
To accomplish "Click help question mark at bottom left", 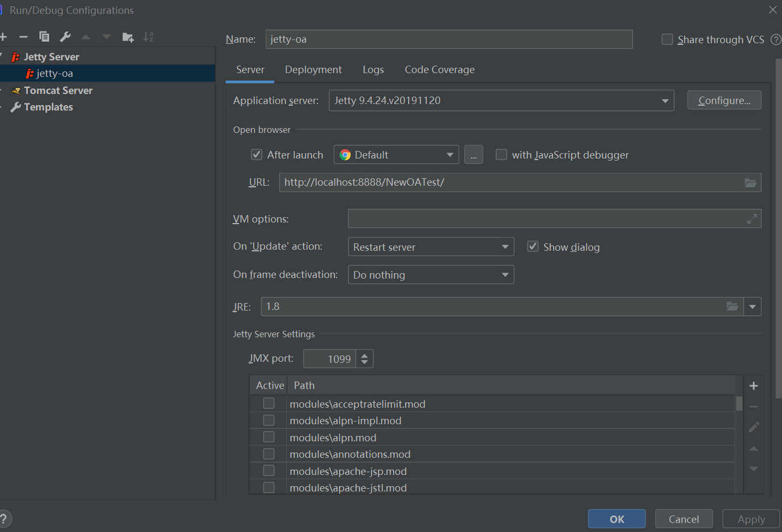I will pos(4,519).
